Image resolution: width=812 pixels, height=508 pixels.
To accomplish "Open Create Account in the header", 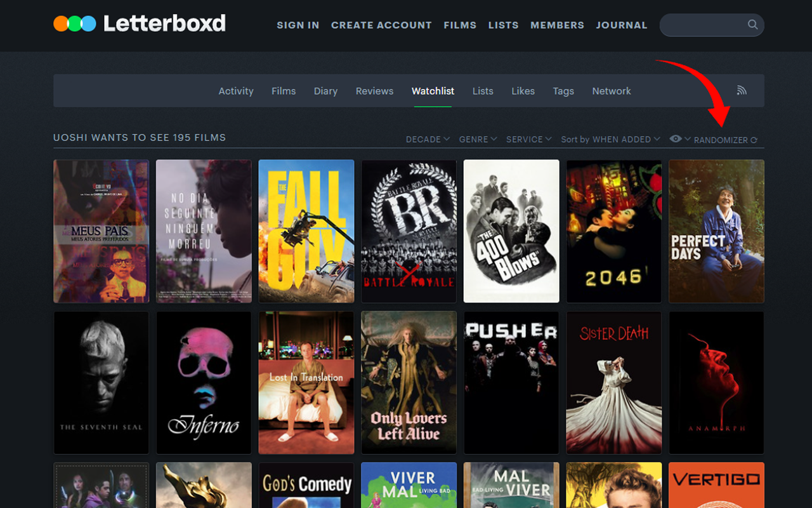I will click(381, 25).
